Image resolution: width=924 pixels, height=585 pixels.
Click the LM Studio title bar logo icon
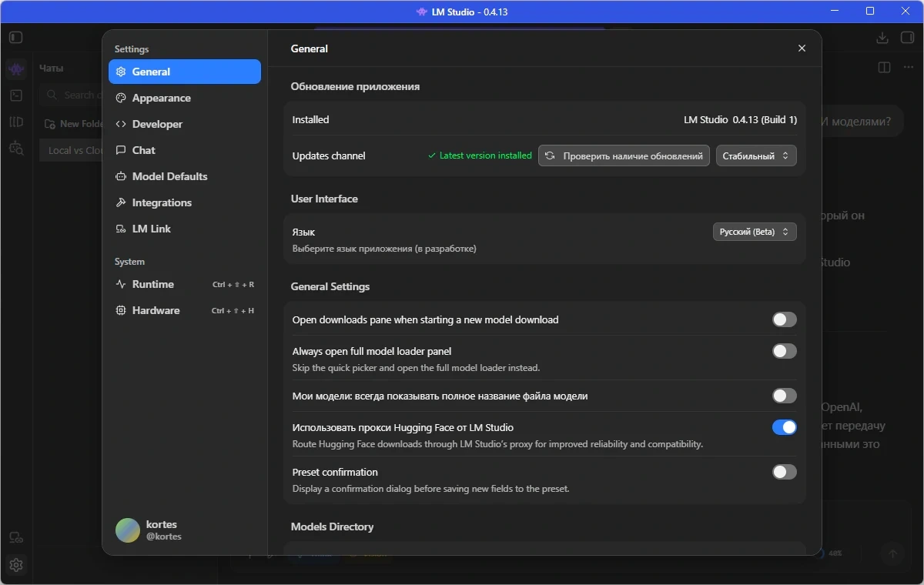coord(422,12)
